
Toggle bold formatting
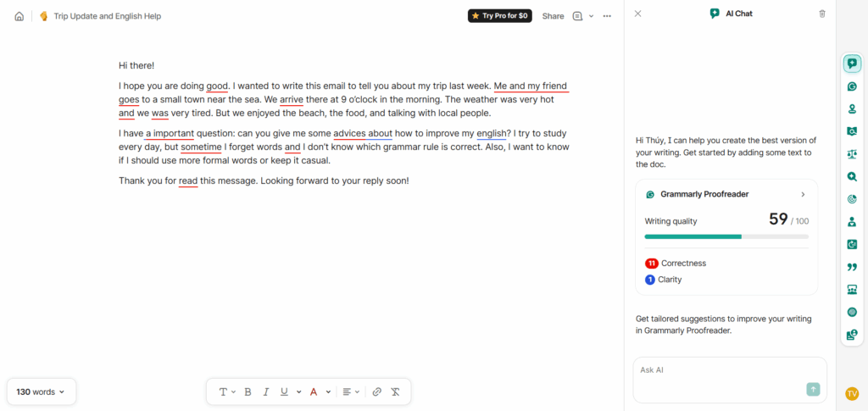click(x=248, y=392)
